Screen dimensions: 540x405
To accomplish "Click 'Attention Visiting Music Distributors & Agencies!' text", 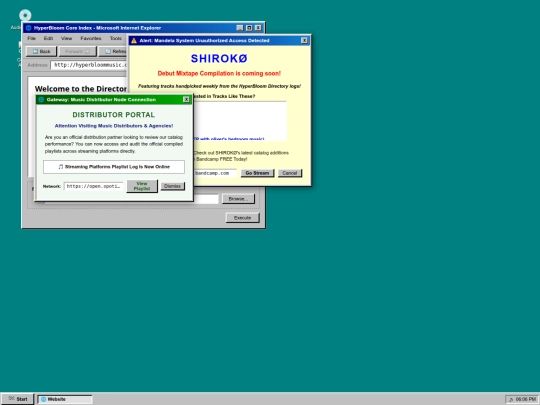I will [x=114, y=126].
